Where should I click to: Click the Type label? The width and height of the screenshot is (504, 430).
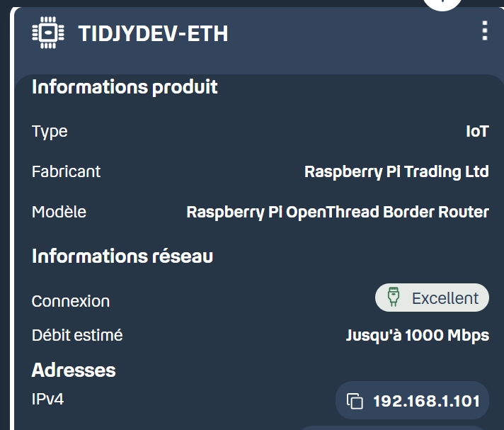pyautogui.click(x=50, y=132)
